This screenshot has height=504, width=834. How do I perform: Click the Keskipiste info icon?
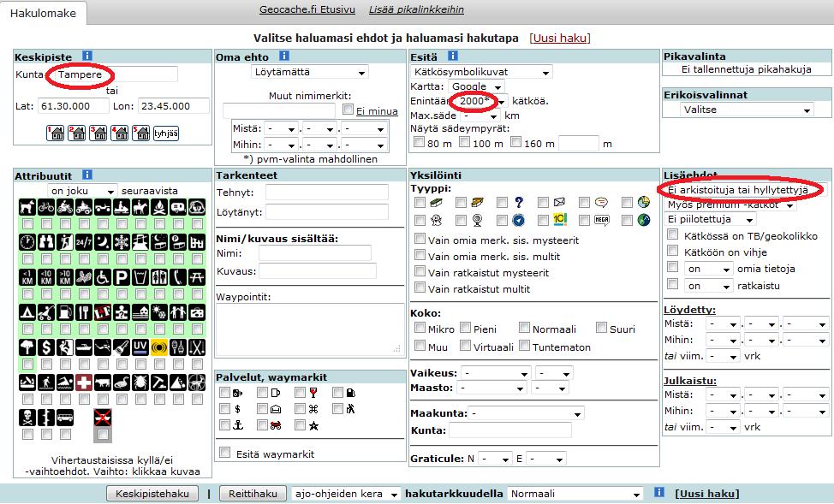[x=87, y=56]
